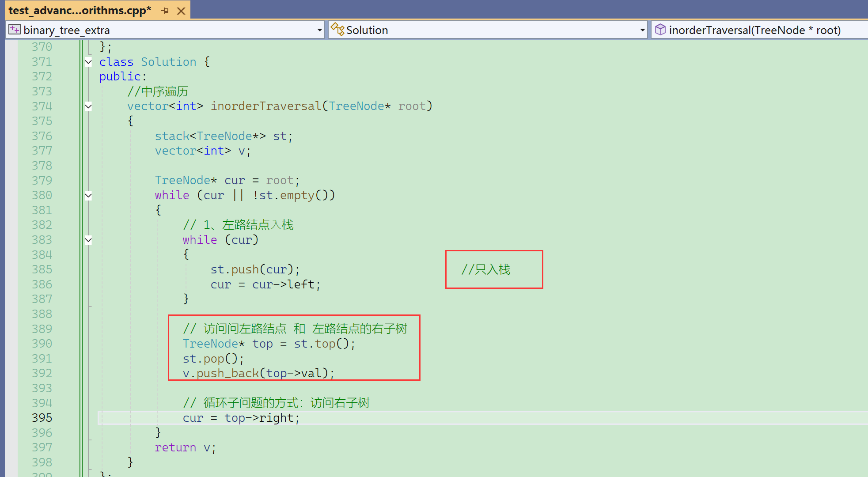Click the //只入栈 comment text
Image resolution: width=868 pixels, height=477 pixels.
(486, 269)
